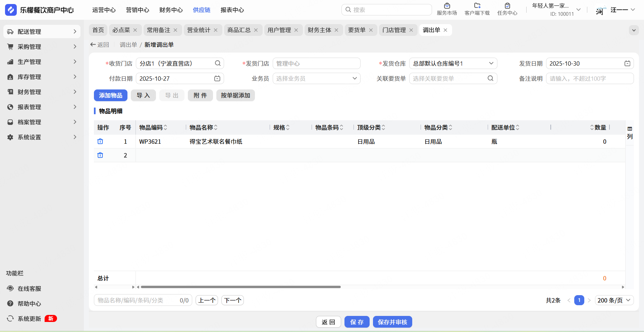Click the 添加物品 button
The image size is (644, 332).
[110, 95]
